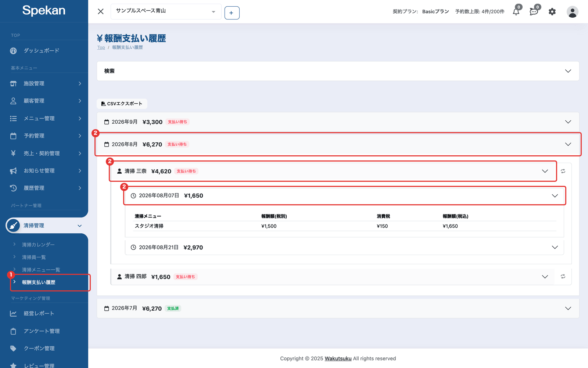Click the 2026年9月 支払い待ち status badge
This screenshot has height=368, width=588.
[x=178, y=122]
